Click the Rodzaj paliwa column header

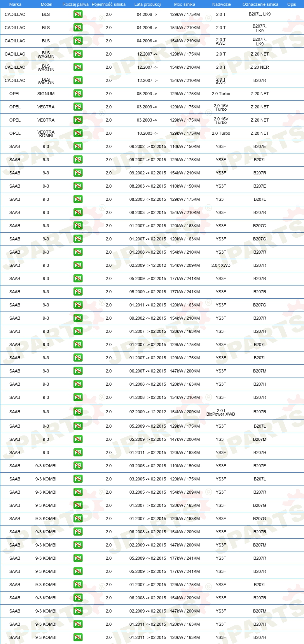(75, 4)
